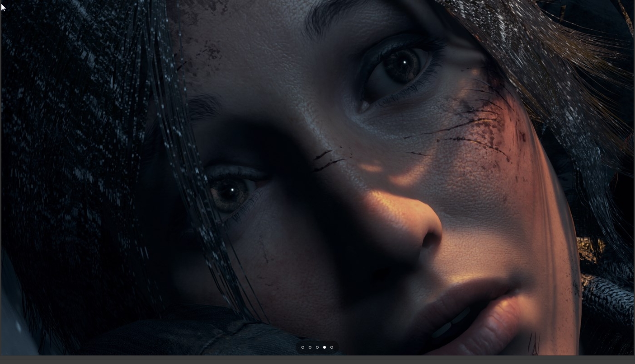This screenshot has height=364, width=635.
Task: Switch to the fifth, last slide dot
Action: click(x=332, y=347)
